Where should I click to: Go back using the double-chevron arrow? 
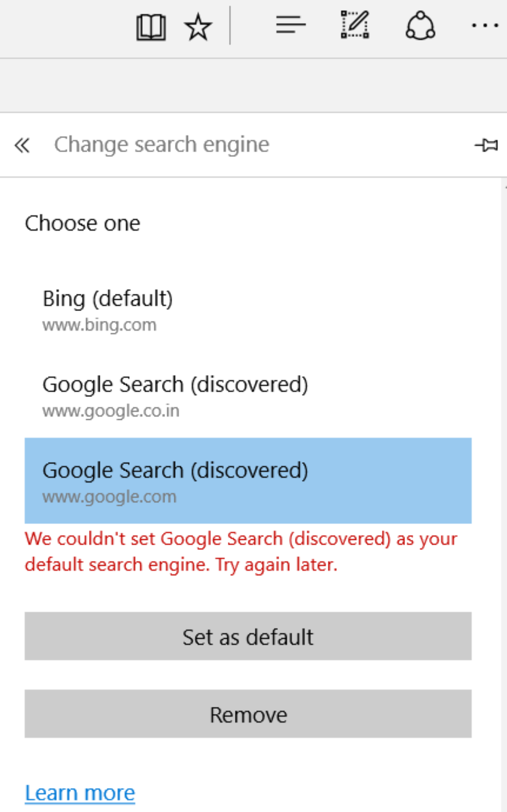(22, 145)
